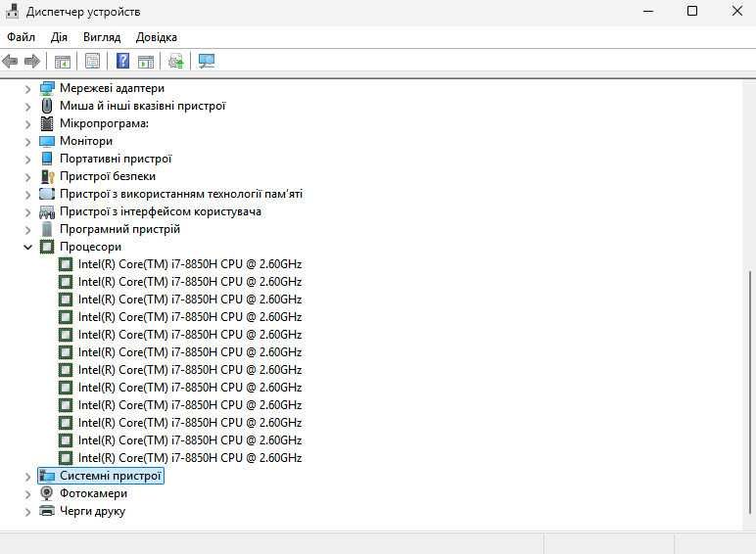Click the HID icon beside Пристрої з інтерфейсом користувача

[47, 212]
